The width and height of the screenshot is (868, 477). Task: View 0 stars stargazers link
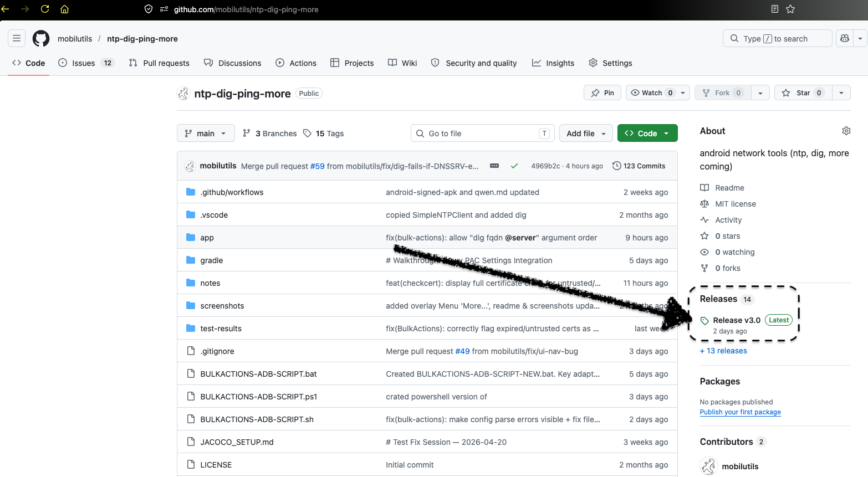(x=727, y=236)
